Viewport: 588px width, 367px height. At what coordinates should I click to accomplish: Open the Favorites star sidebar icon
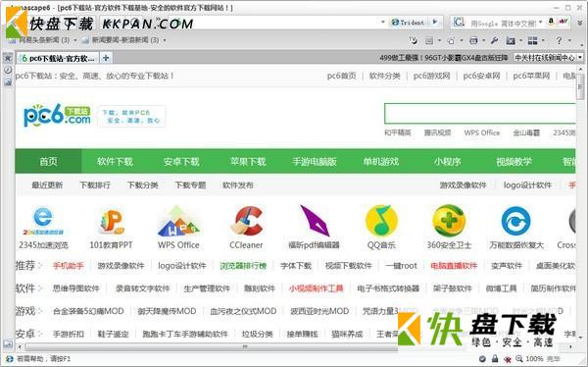8,58
